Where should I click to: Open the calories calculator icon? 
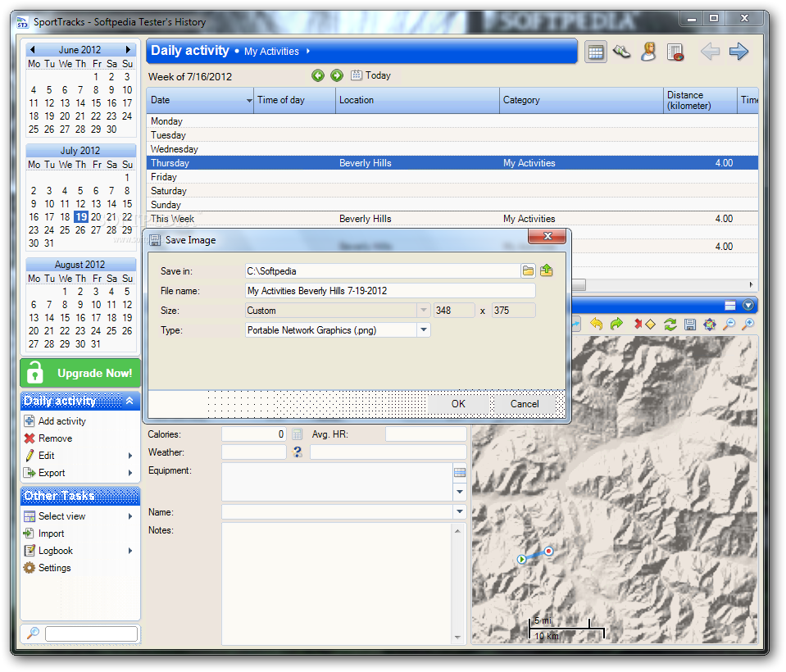tap(297, 434)
